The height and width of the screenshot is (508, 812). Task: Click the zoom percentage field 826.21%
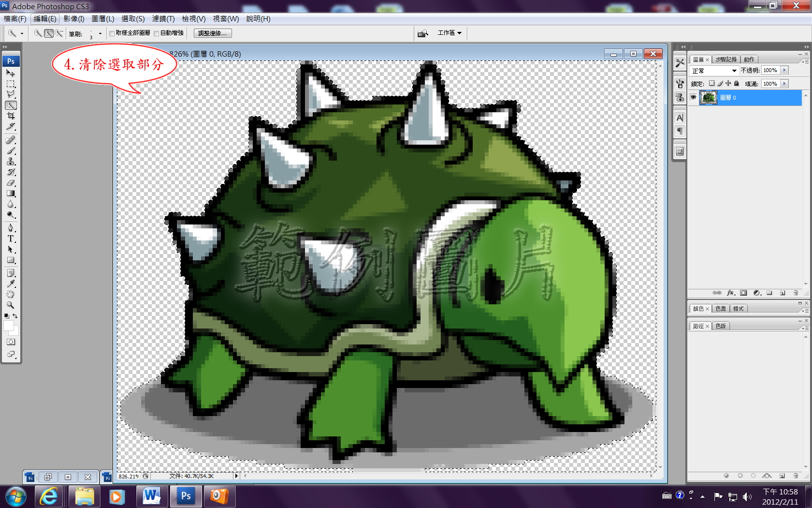[129, 476]
